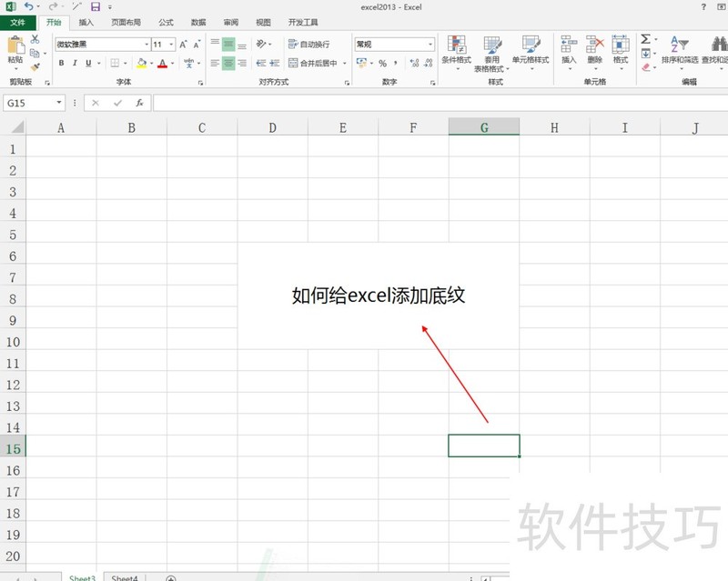Switch to the Insert tab
This screenshot has height=581, width=728.
pyautogui.click(x=86, y=22)
